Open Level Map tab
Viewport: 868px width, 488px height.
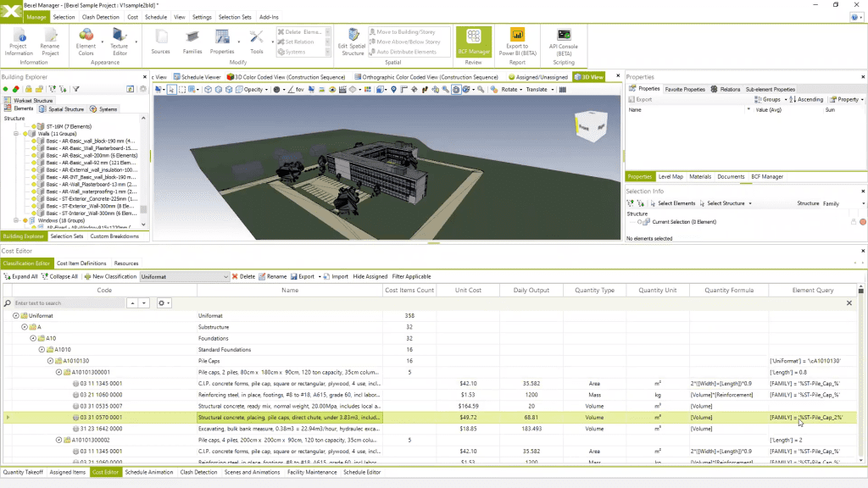(x=670, y=177)
